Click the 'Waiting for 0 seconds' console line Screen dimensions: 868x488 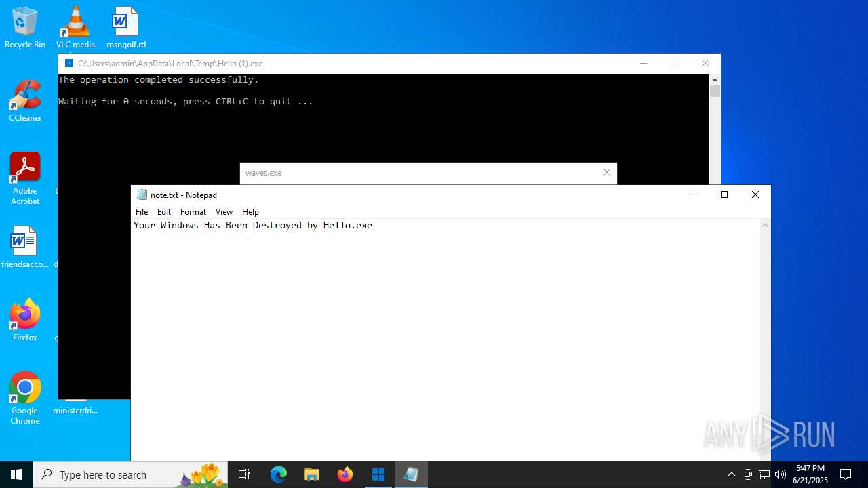[x=186, y=102]
